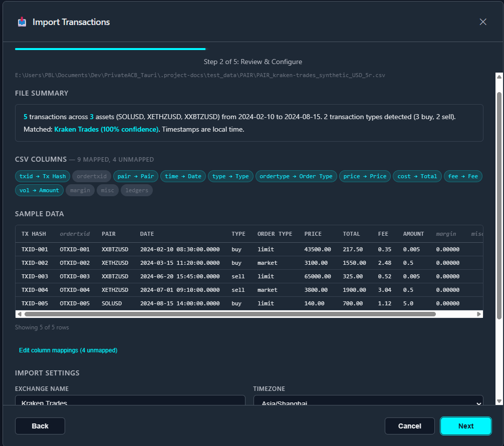Click the Exchange Name input field
Screen dimensions: 504x446
coord(130,401)
